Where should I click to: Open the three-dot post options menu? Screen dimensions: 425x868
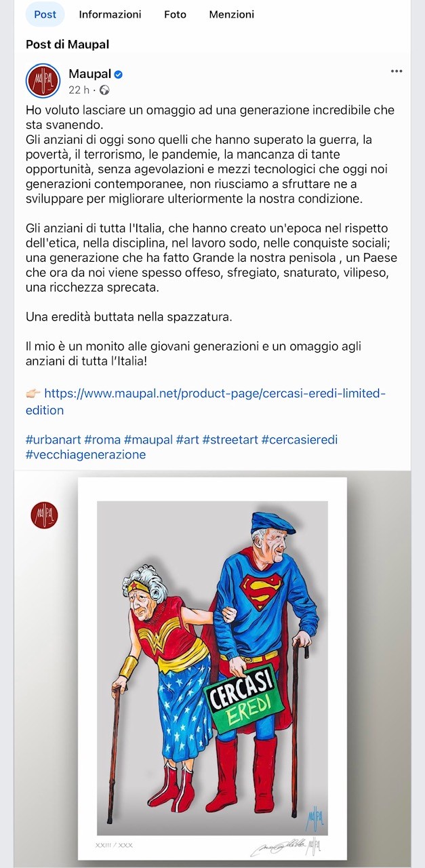[x=397, y=72]
